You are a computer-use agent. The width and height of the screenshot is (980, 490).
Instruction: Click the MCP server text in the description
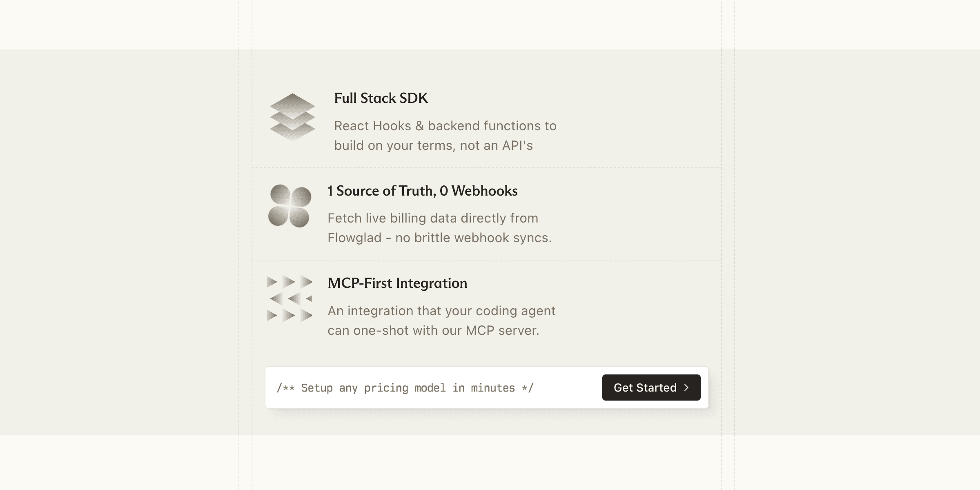502,330
